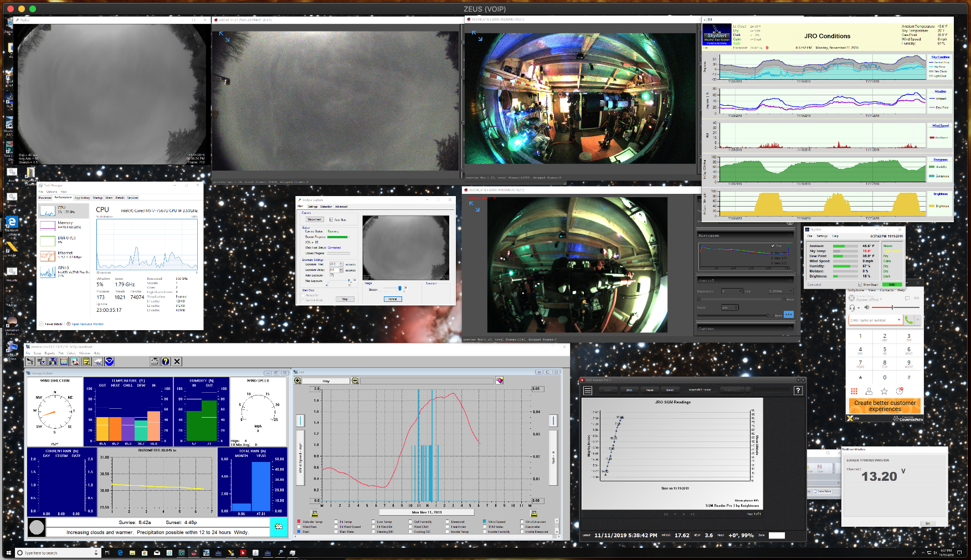971x560 pixels.
Task: Expand the X-Lite number entry dropdown
Action: (898, 320)
